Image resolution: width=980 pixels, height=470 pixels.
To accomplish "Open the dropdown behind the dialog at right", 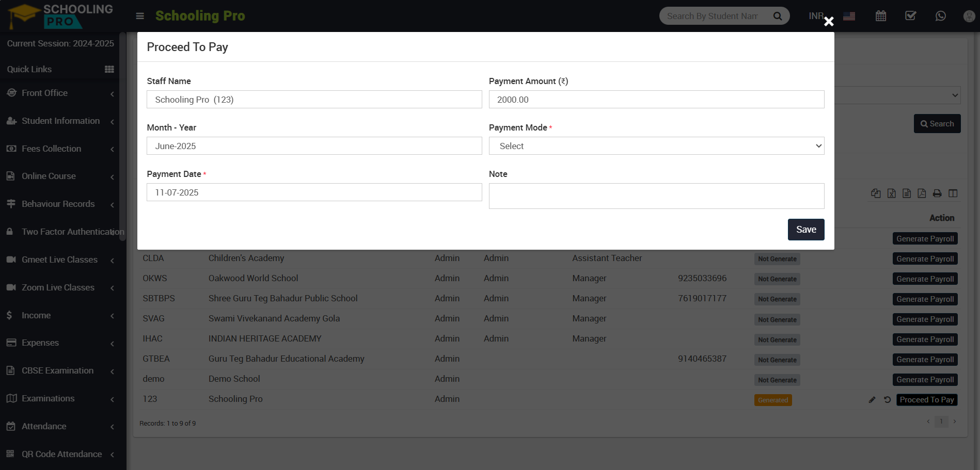I will click(897, 95).
